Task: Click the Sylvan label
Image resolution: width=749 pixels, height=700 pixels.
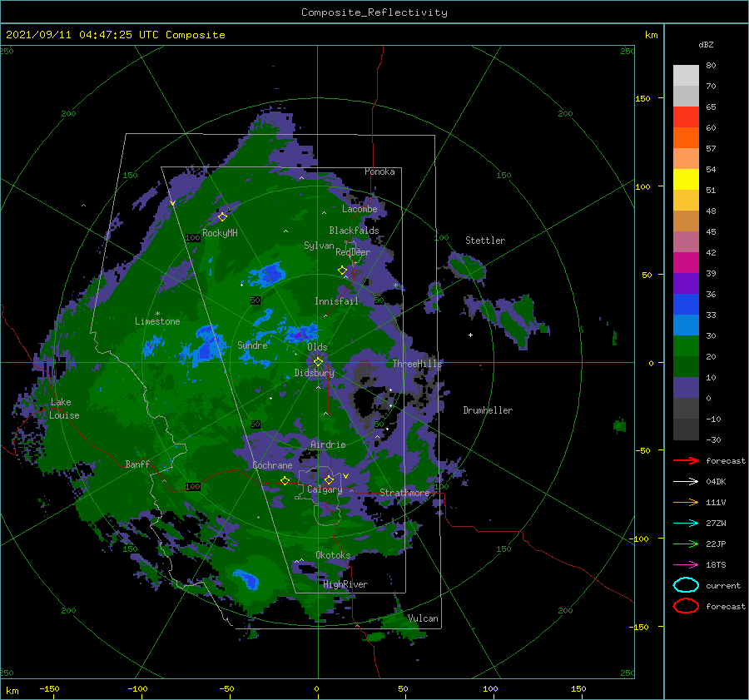Action: coord(319,246)
